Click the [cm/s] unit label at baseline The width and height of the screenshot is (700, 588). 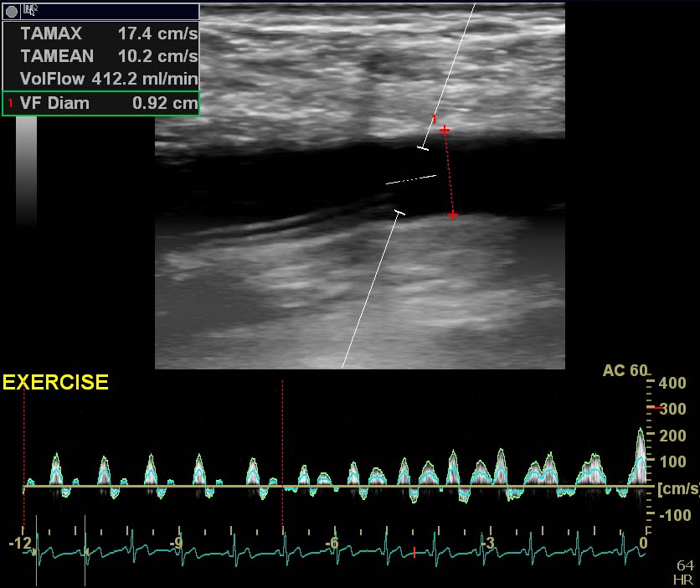point(678,488)
